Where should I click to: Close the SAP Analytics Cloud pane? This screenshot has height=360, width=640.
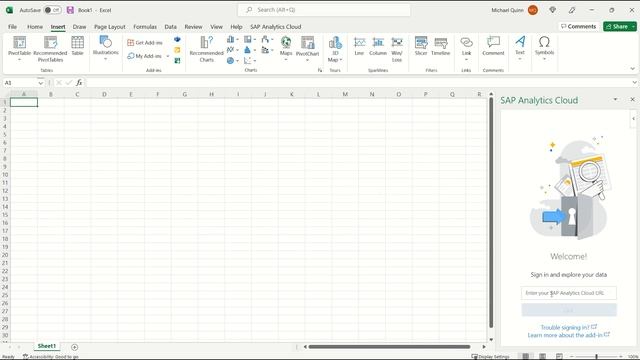click(x=632, y=100)
